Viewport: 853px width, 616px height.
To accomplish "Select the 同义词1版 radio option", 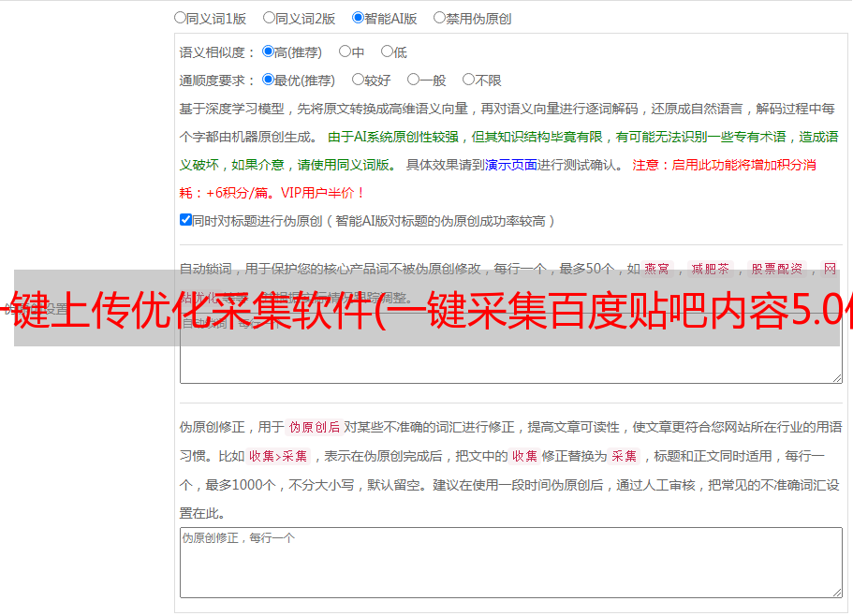I will pyautogui.click(x=180, y=18).
